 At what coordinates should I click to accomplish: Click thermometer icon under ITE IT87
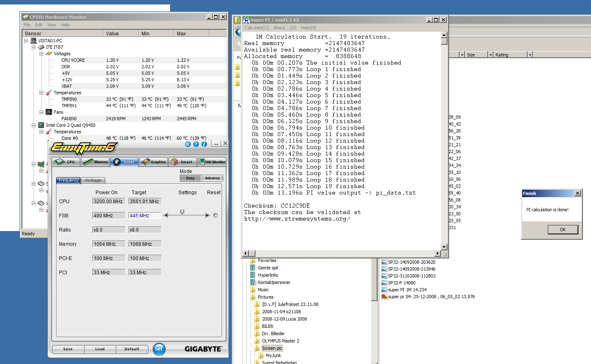pos(49,93)
